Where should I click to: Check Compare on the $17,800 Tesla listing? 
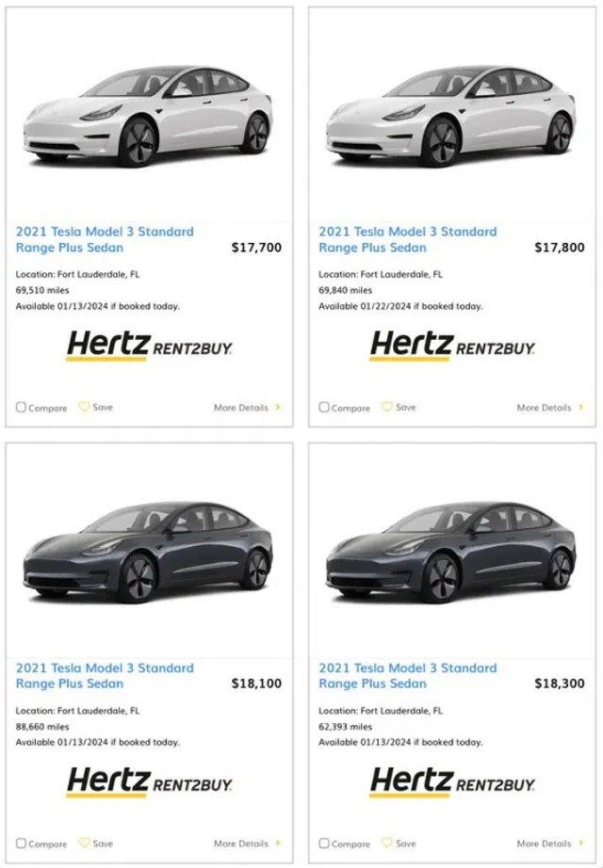323,407
